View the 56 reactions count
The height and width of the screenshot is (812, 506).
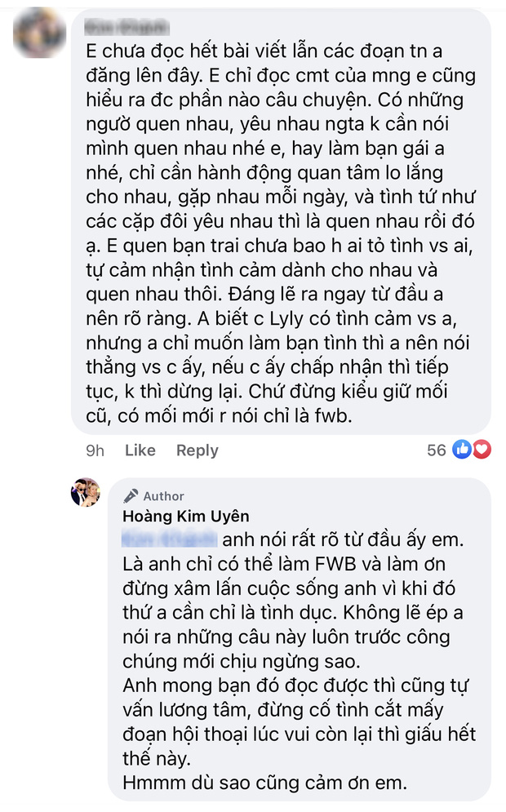[x=436, y=450]
